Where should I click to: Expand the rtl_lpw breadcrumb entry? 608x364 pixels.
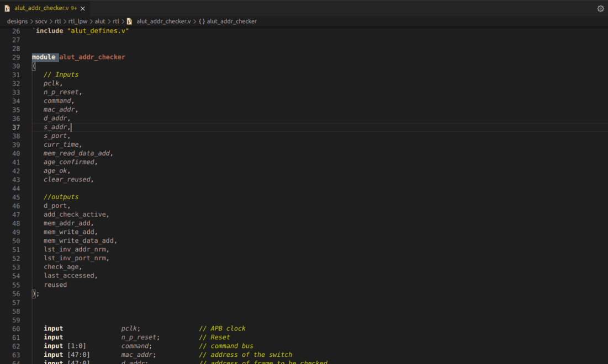78,21
